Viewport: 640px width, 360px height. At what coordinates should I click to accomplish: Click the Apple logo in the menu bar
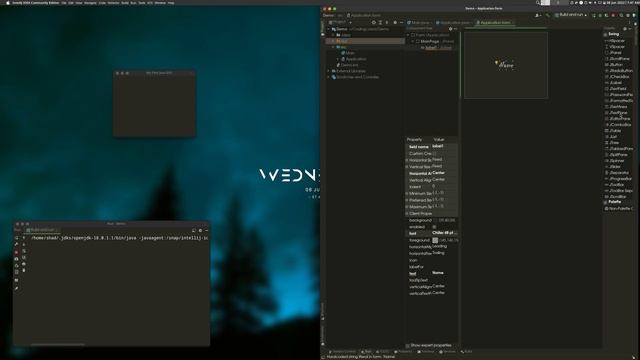7,2
